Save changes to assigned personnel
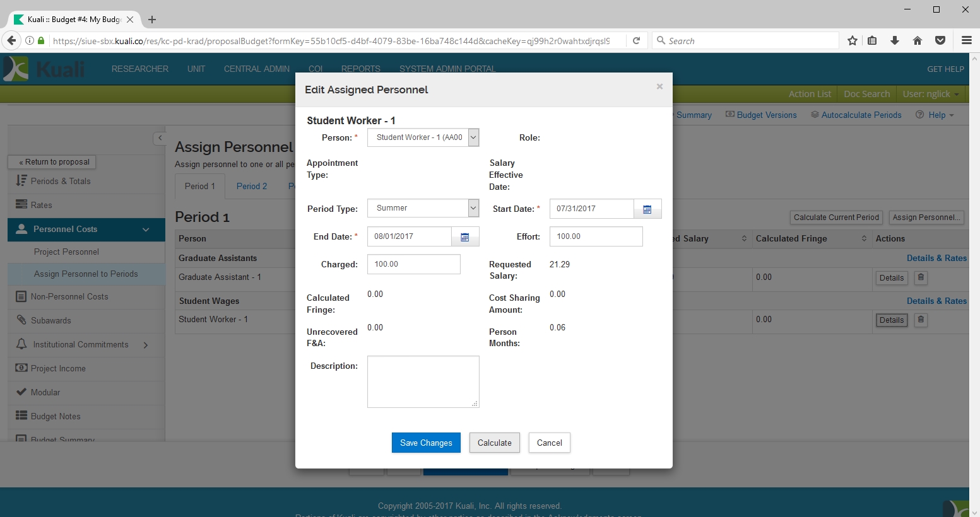Screen dimensions: 980x517 pos(426,443)
